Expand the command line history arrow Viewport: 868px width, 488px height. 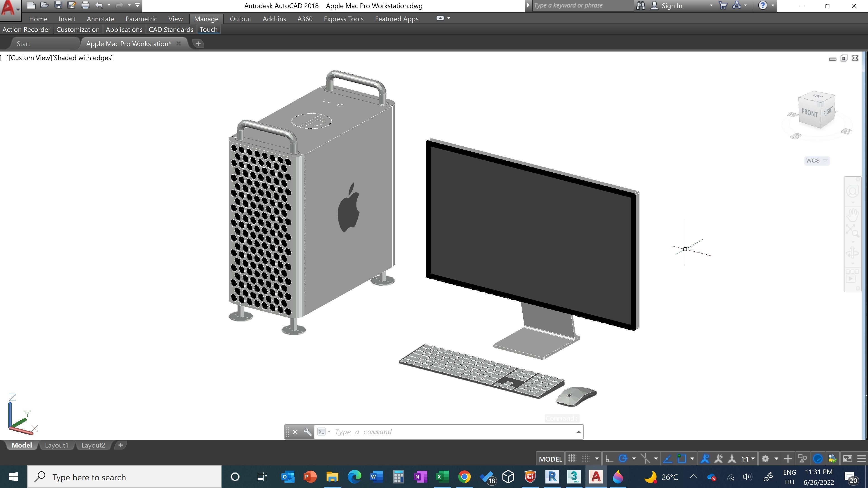tap(578, 432)
